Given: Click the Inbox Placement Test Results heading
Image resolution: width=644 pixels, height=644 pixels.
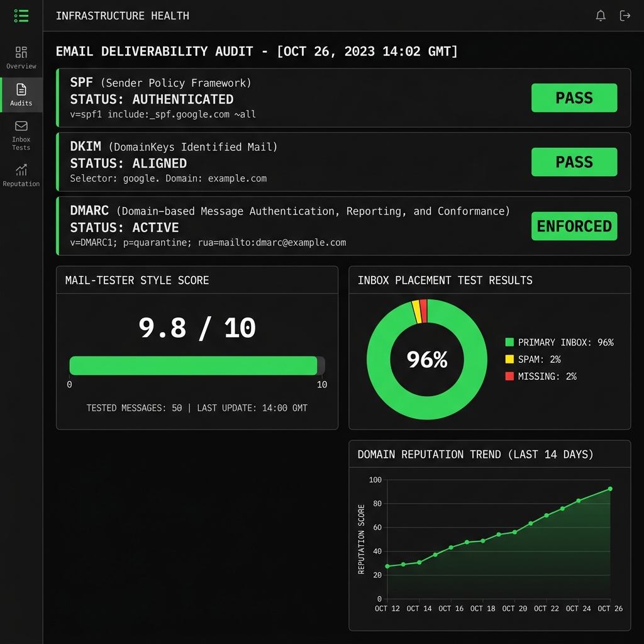Looking at the screenshot, I should tap(445, 280).
